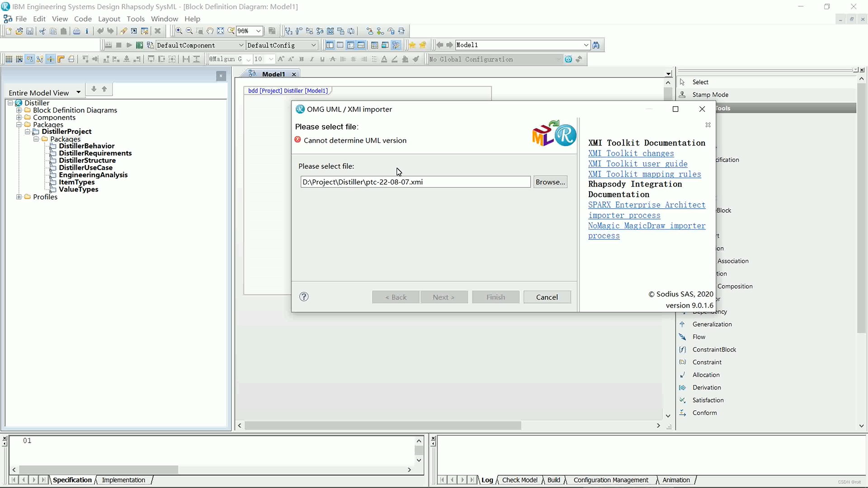868x488 pixels.
Task: Click the Zoom to Fit icon
Action: click(x=220, y=31)
